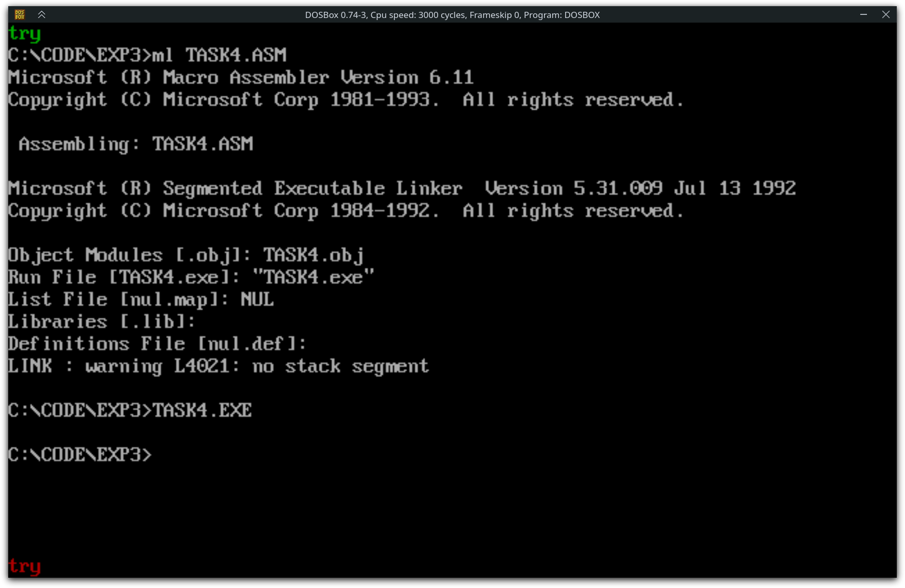Click the 'TASK4.EXE' run command line
The height and width of the screenshot is (588, 905).
[130, 410]
